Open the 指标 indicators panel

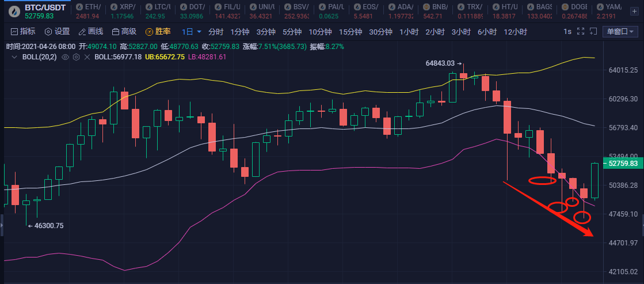pyautogui.click(x=22, y=32)
